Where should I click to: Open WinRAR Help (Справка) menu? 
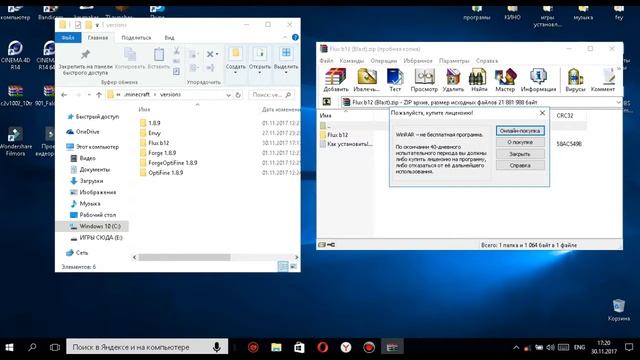point(487,60)
